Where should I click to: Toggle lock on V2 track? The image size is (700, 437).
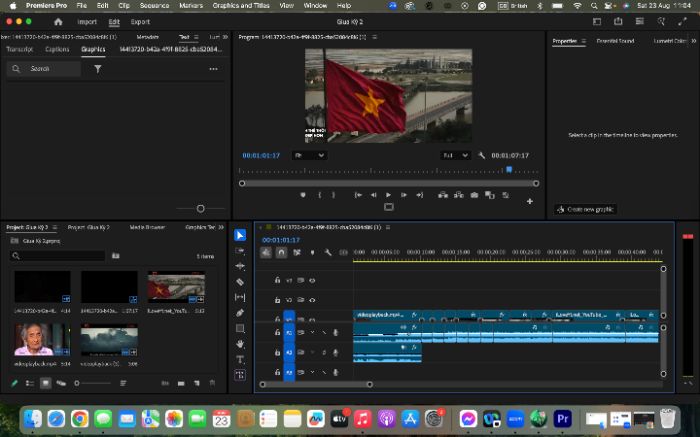pyautogui.click(x=277, y=300)
